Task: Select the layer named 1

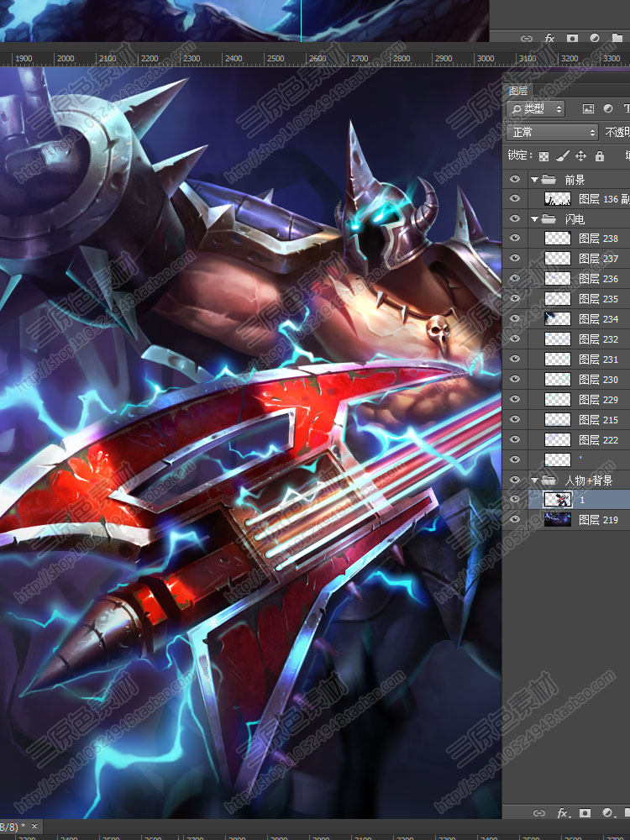Action: [x=579, y=500]
